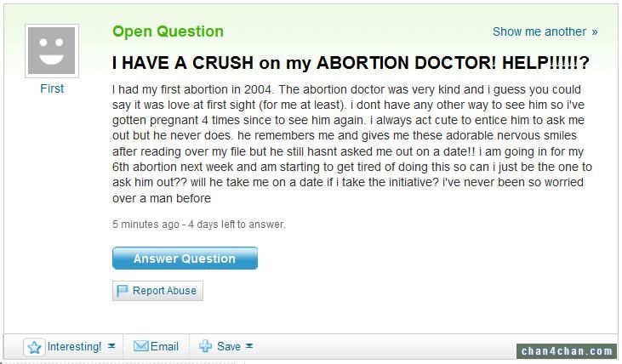Click the green "Open Question" heading

point(168,31)
